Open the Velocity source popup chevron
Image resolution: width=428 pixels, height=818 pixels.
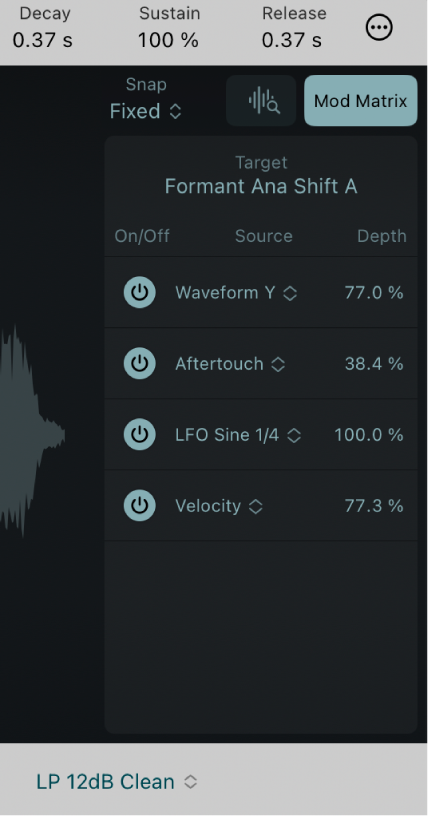[255, 506]
